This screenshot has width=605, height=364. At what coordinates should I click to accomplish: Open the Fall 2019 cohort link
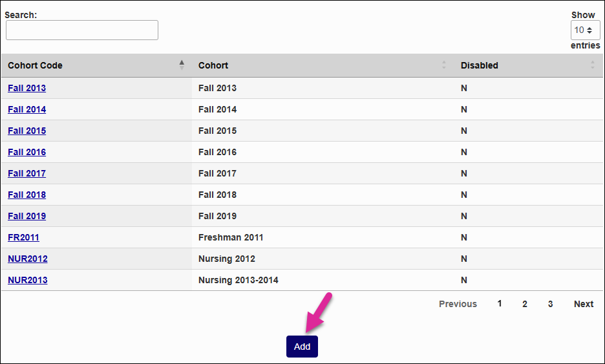pyautogui.click(x=27, y=216)
